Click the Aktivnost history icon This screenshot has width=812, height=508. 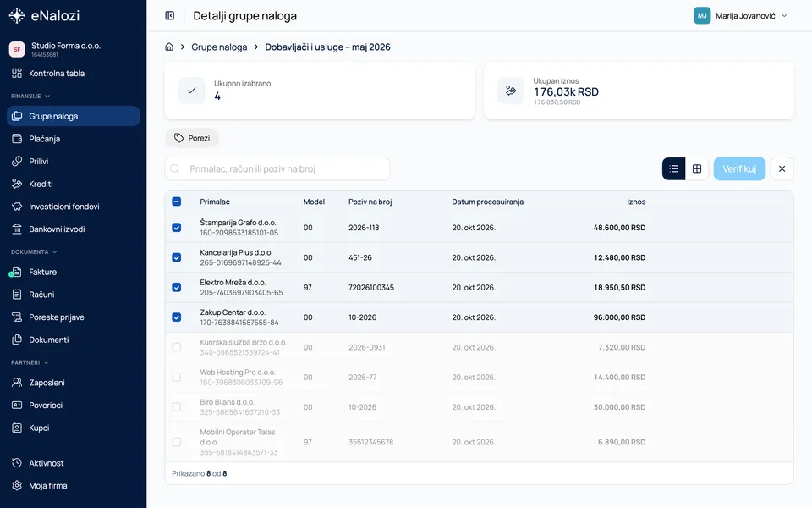(17, 463)
